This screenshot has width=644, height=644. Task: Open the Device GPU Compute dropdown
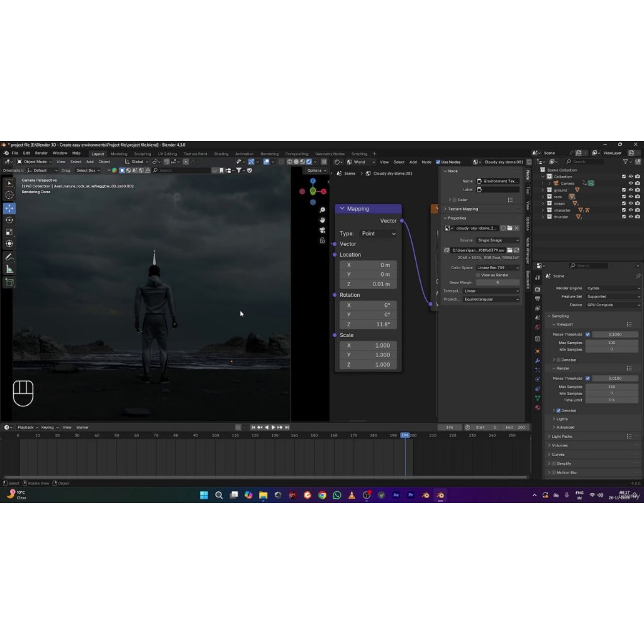[613, 305]
